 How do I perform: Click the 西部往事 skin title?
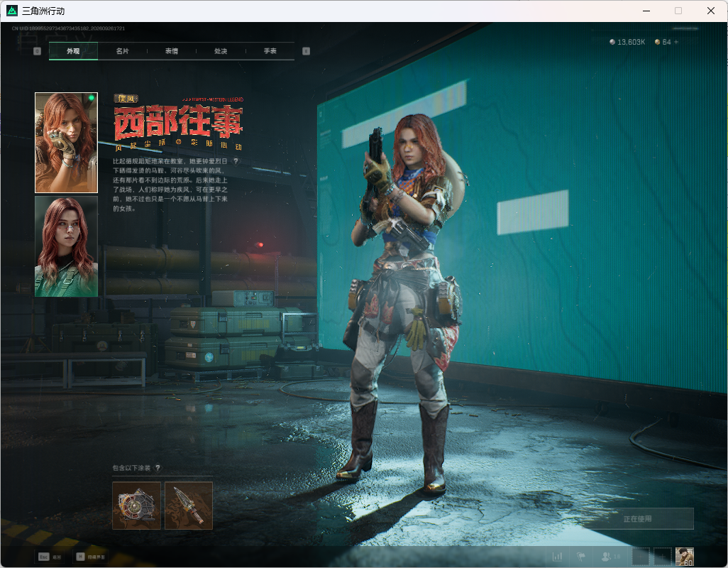coord(178,122)
